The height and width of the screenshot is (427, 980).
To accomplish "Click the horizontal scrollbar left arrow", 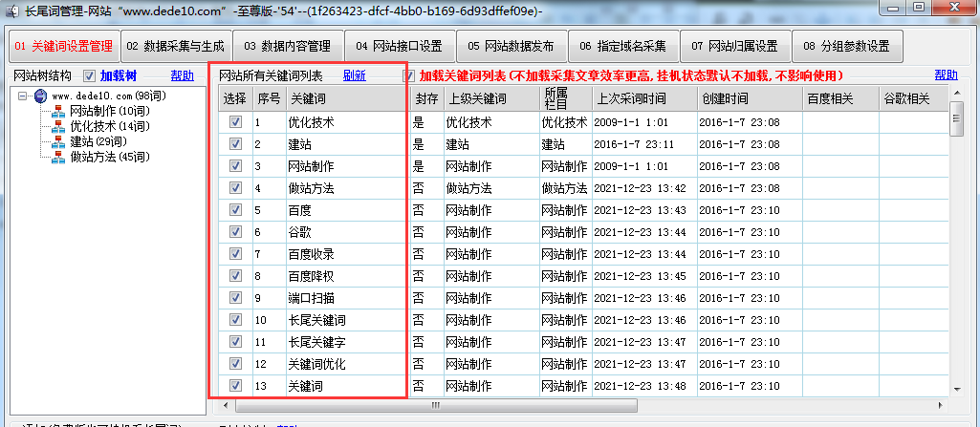I will [x=227, y=405].
